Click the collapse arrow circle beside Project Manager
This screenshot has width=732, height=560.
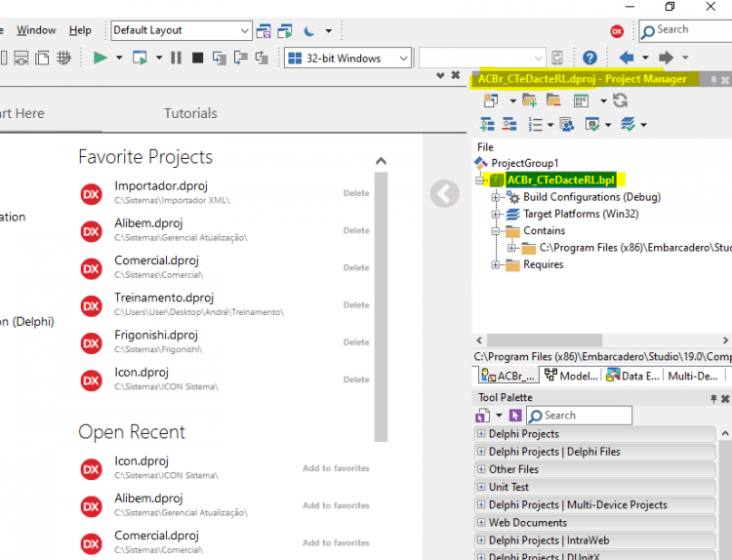[x=444, y=193]
